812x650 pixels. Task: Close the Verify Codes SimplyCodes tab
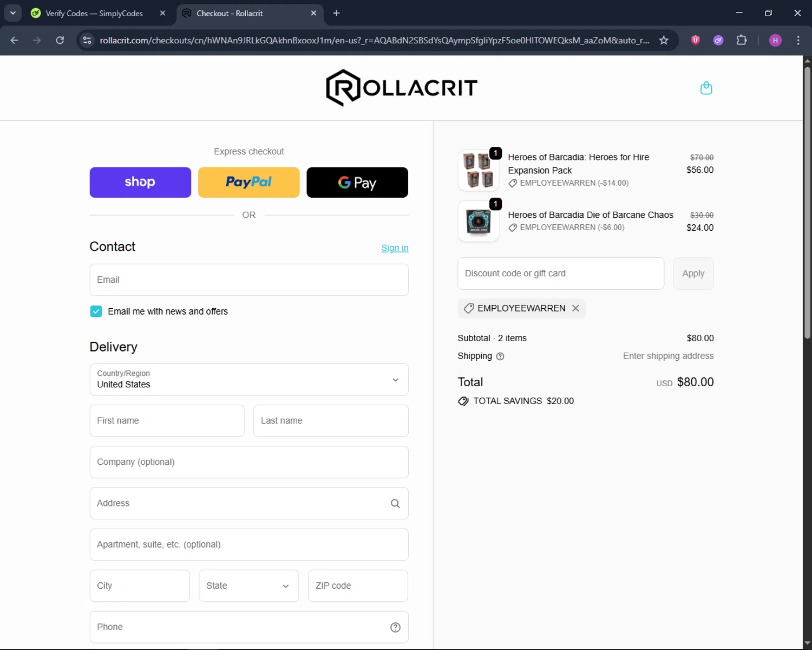[x=162, y=13]
